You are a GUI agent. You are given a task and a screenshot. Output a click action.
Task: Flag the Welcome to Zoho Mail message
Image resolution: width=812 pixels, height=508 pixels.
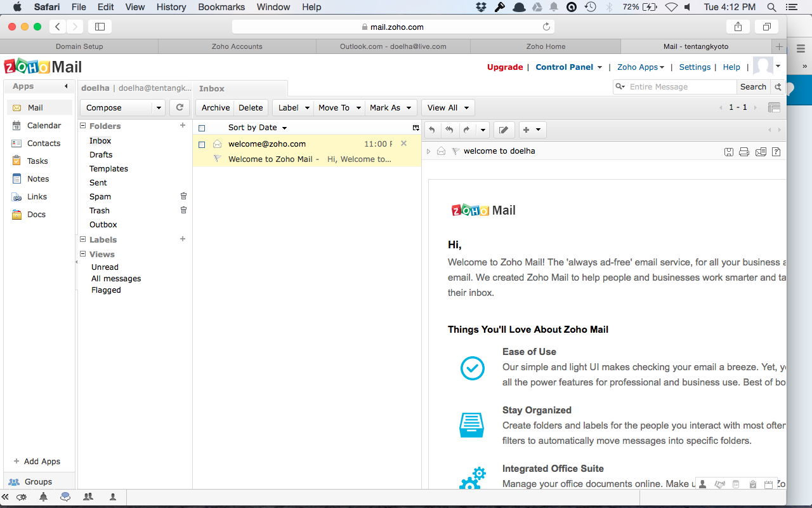click(217, 159)
